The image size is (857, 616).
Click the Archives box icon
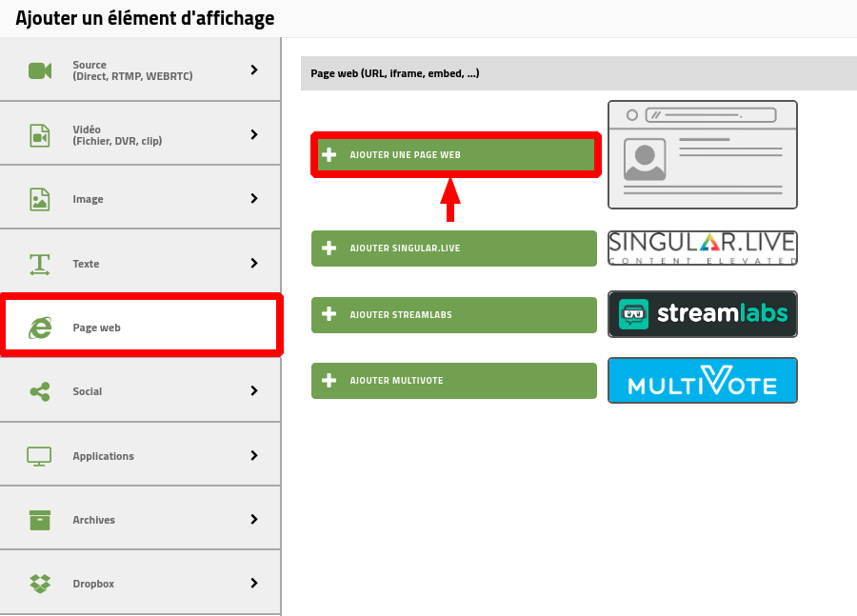pyautogui.click(x=40, y=520)
